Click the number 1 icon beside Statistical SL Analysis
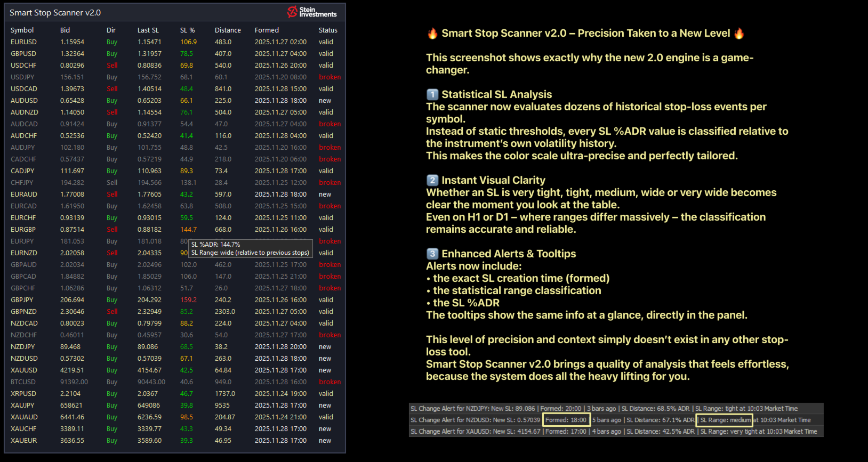 coord(432,95)
